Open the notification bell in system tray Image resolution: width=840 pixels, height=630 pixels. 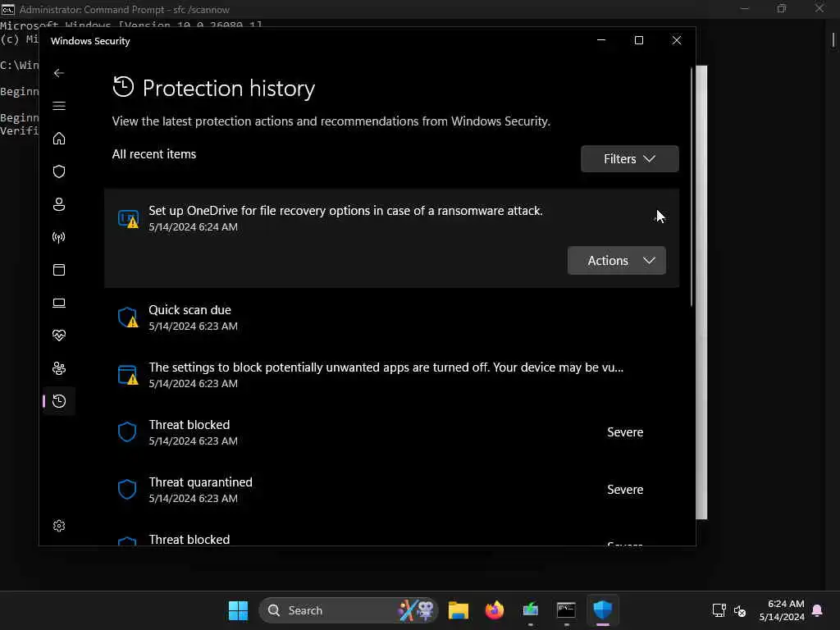(818, 610)
